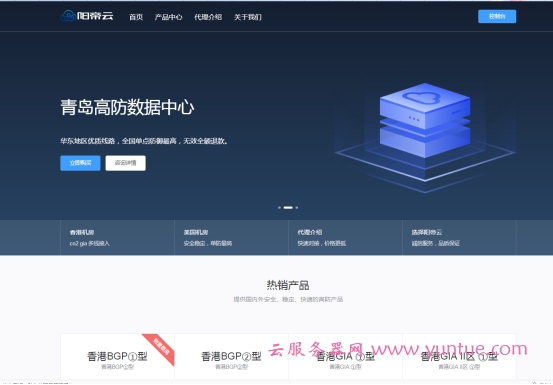Select the 香港BGP①型 product card

pos(117,357)
